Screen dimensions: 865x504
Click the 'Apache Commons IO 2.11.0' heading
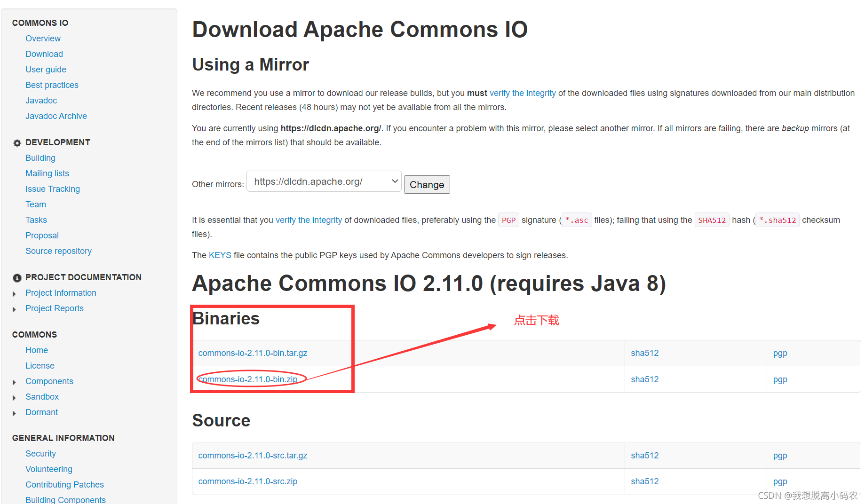pyautogui.click(x=429, y=283)
